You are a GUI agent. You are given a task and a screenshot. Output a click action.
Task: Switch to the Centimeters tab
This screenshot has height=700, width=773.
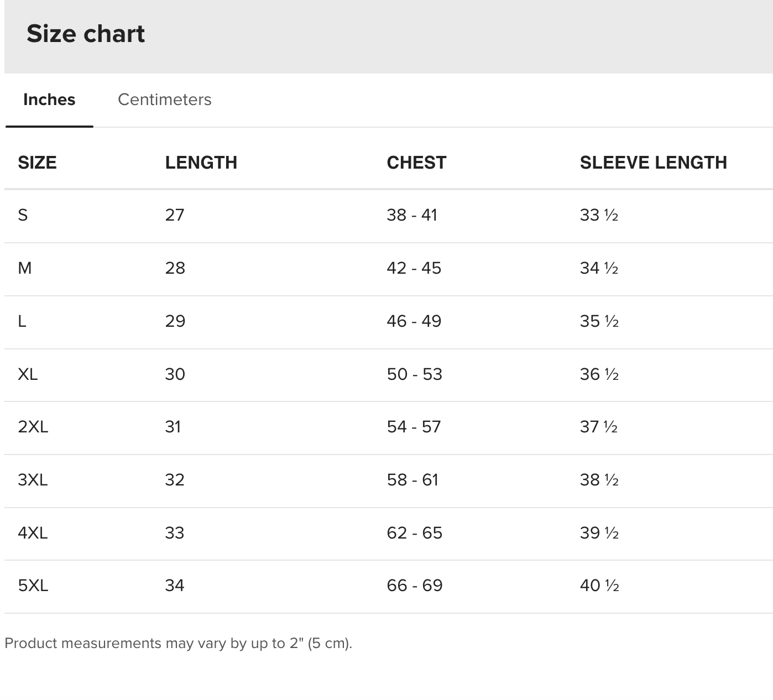point(164,100)
